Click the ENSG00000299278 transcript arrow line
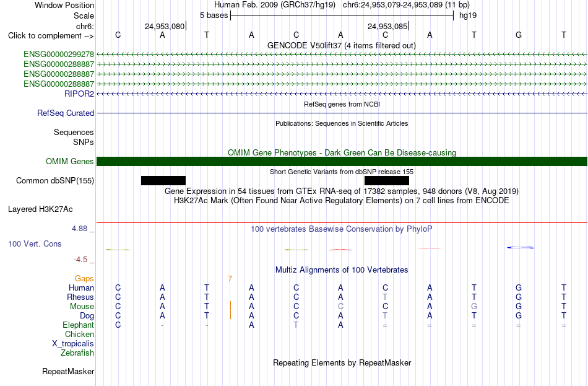Image resolution: width=588 pixels, height=386 pixels. tap(342, 54)
